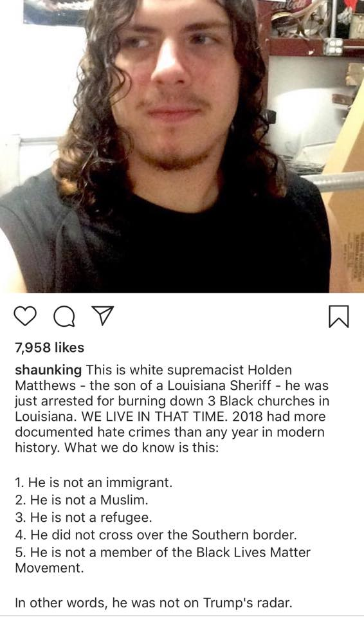The image size is (364, 617).
Task: Click the line '3. He is not a refugee.'
Action: [84, 517]
